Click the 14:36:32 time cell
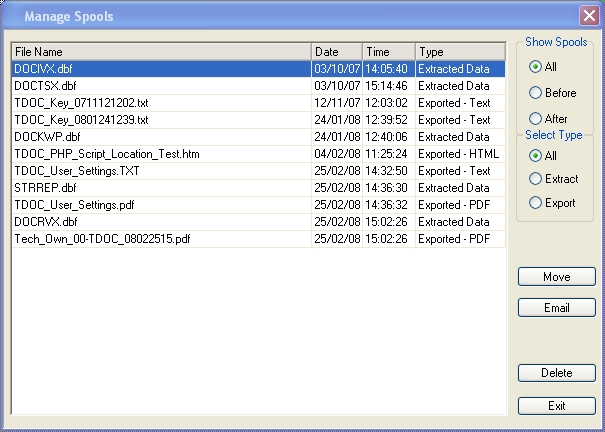The width and height of the screenshot is (605, 432). click(389, 205)
